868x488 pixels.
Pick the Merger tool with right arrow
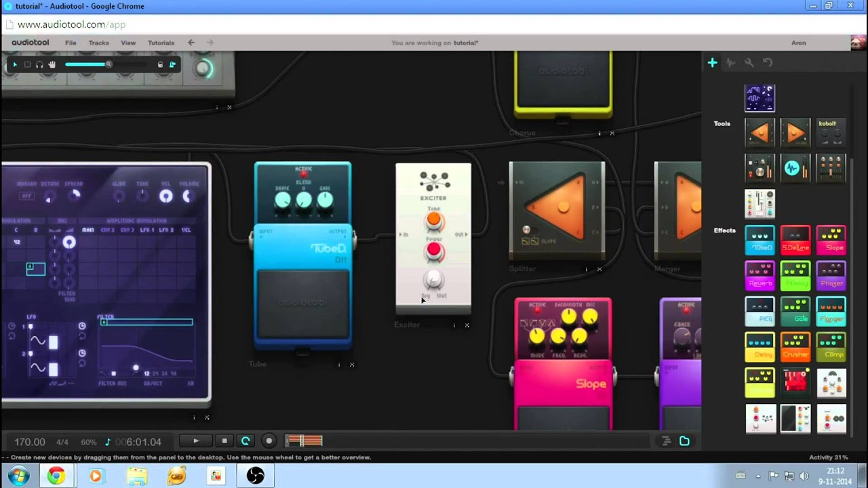coord(795,132)
